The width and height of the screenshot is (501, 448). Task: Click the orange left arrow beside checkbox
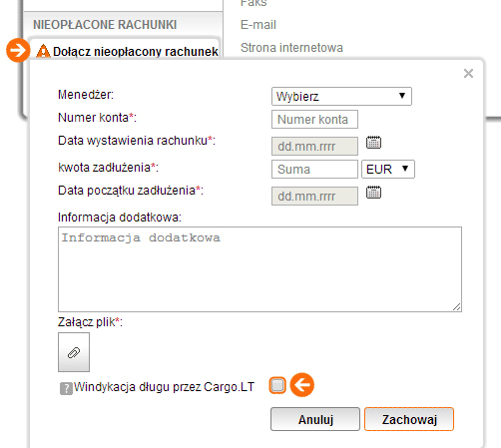tap(302, 385)
